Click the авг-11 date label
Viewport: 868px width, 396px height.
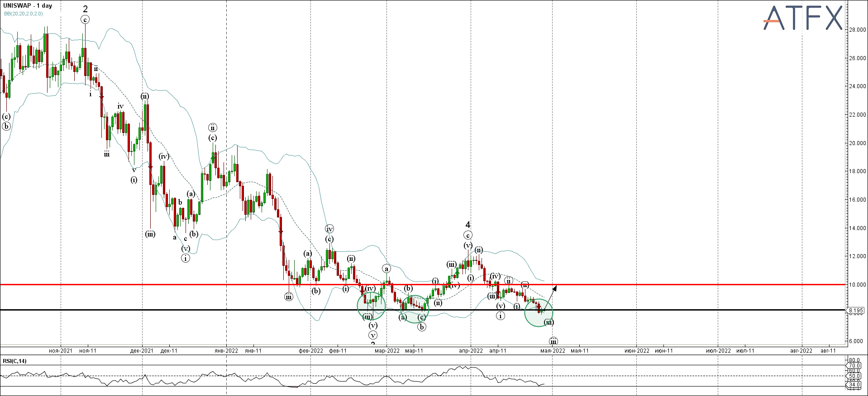point(828,351)
